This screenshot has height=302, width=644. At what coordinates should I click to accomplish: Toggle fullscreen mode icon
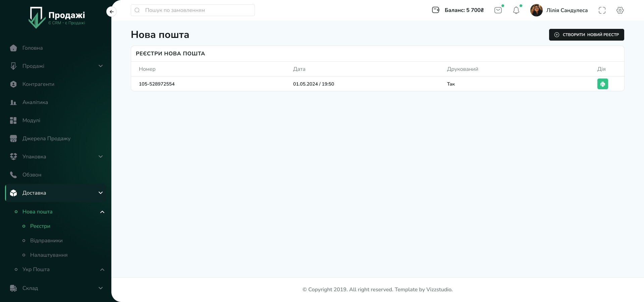[x=602, y=10]
